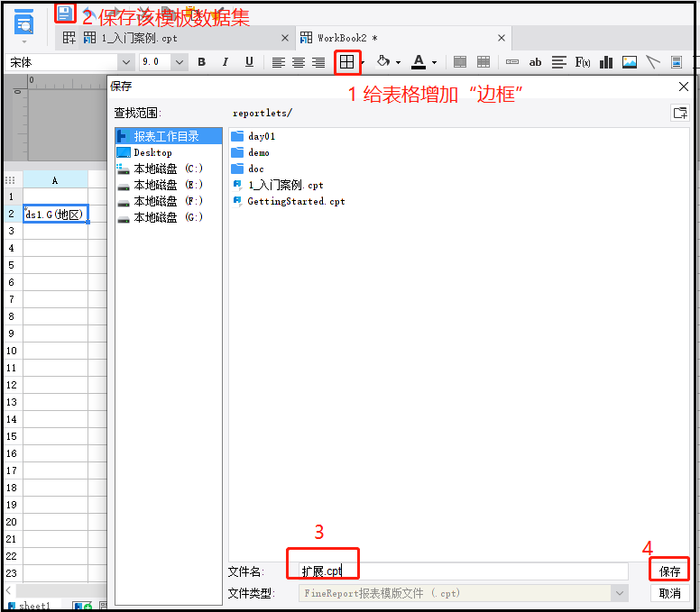Click the 保存 button
The width and height of the screenshot is (700, 612).
point(669,571)
